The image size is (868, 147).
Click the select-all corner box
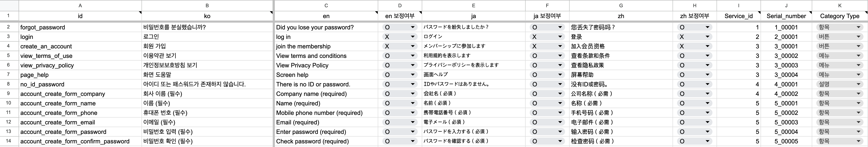tap(9, 5)
